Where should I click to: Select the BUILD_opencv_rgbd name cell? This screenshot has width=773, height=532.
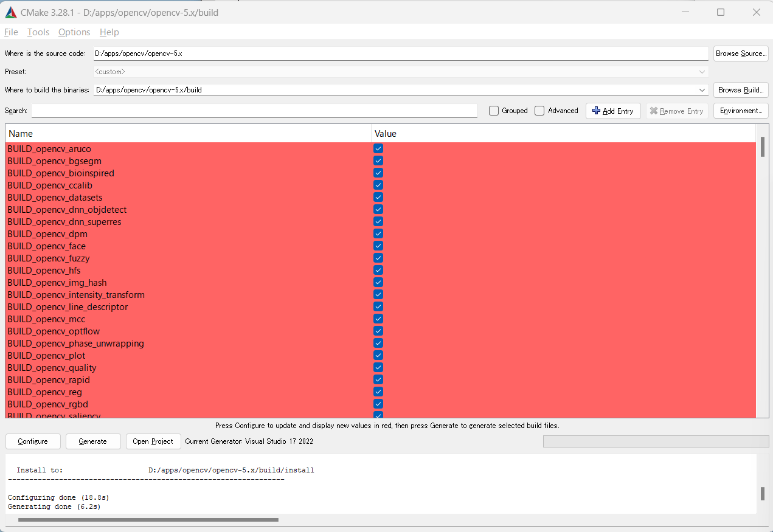189,404
